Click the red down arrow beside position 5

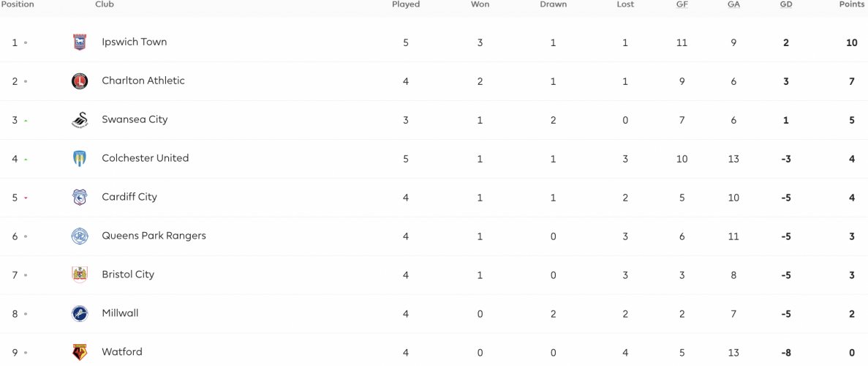pos(26,198)
